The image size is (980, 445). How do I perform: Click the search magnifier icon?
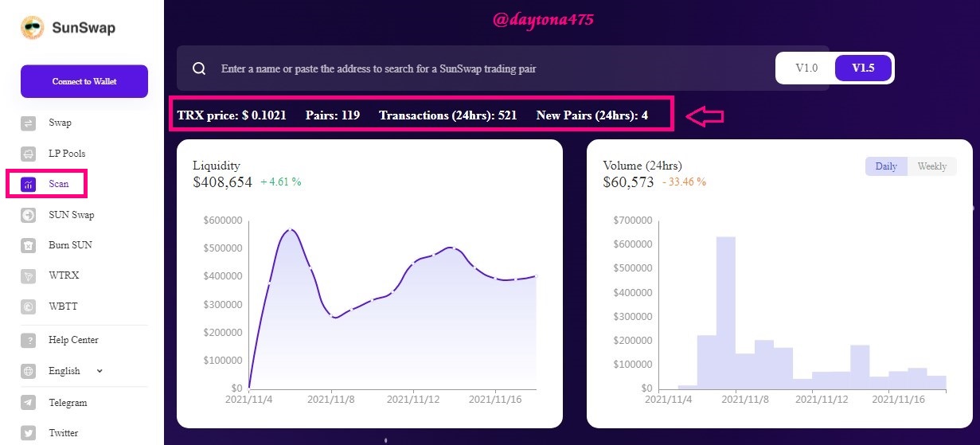[x=199, y=68]
